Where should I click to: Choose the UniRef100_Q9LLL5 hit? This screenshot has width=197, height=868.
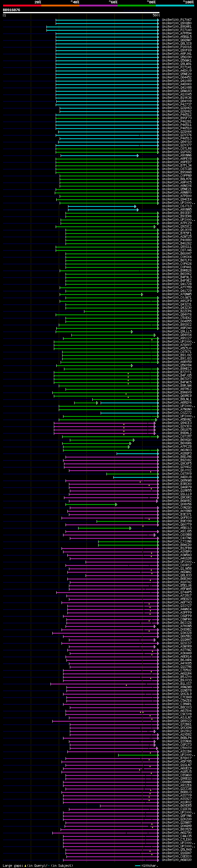(177, 332)
